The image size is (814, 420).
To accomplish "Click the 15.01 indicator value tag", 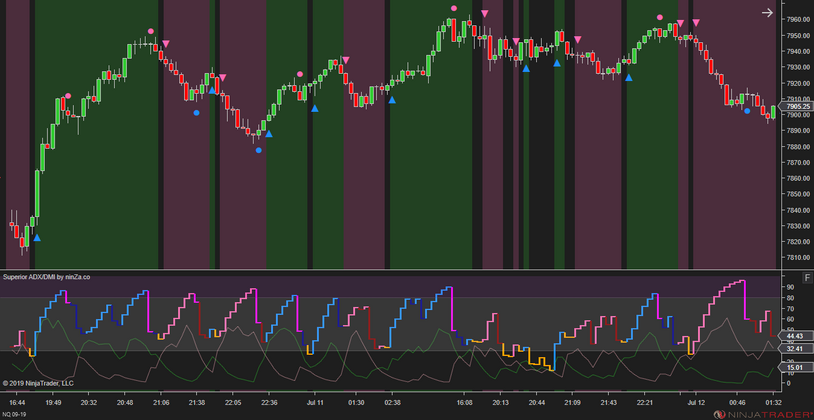I will coord(796,367).
